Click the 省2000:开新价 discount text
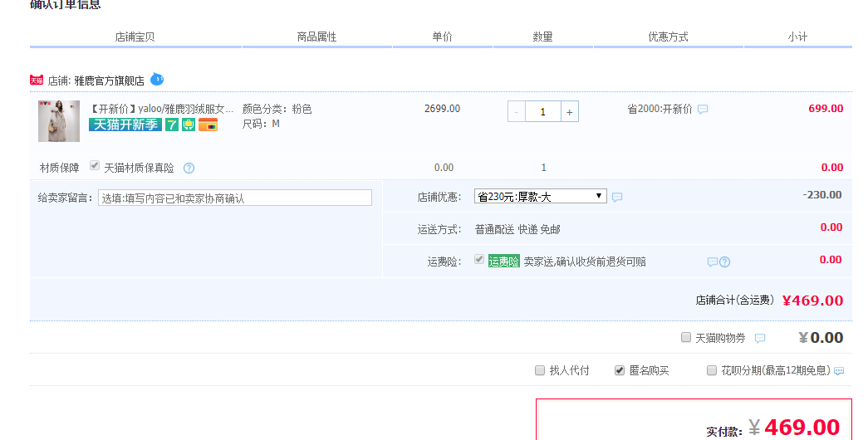Viewport: 868px width, 440px height. click(x=660, y=109)
